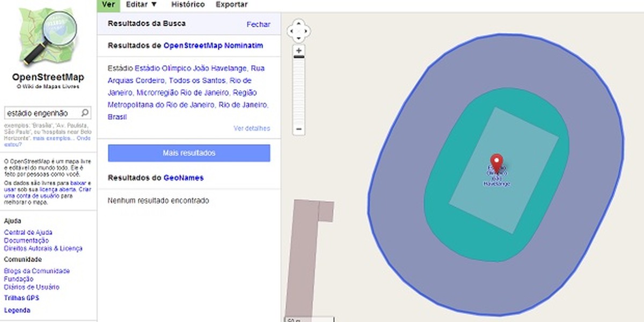Click inside the estádio engenhão search field
644x322 pixels.
pos(40,113)
